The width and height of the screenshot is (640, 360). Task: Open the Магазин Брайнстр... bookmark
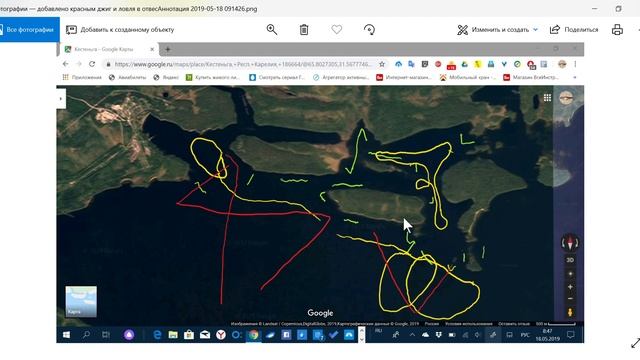(531, 77)
